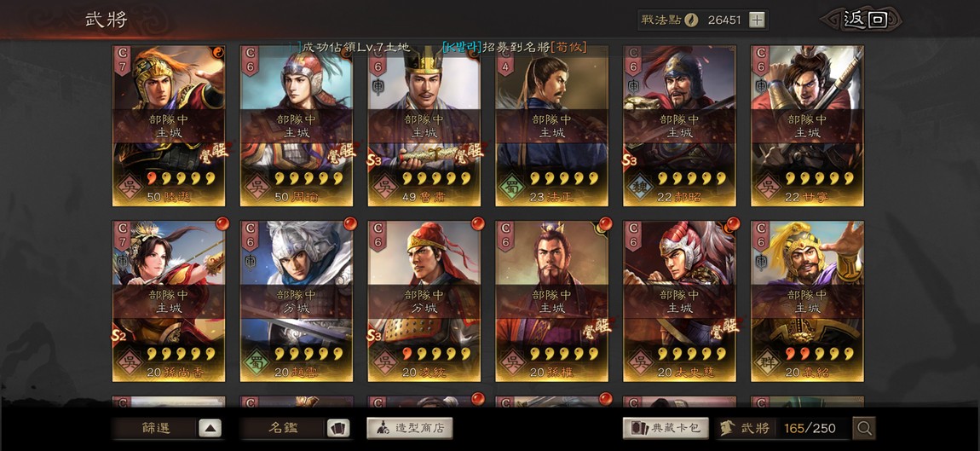Select the 周瑜 general card
Image resolution: width=980 pixels, height=451 pixels.
(x=297, y=125)
